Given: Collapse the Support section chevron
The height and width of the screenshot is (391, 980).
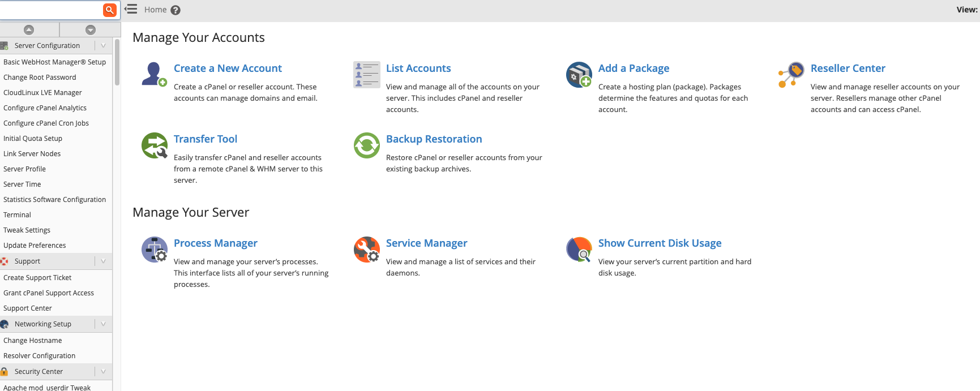Looking at the screenshot, I should 103,261.
